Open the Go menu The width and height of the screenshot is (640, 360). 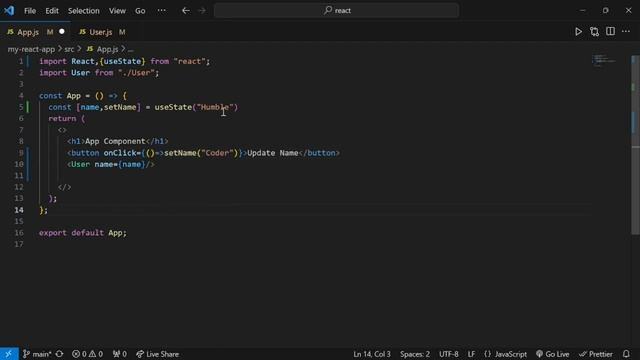point(140,11)
